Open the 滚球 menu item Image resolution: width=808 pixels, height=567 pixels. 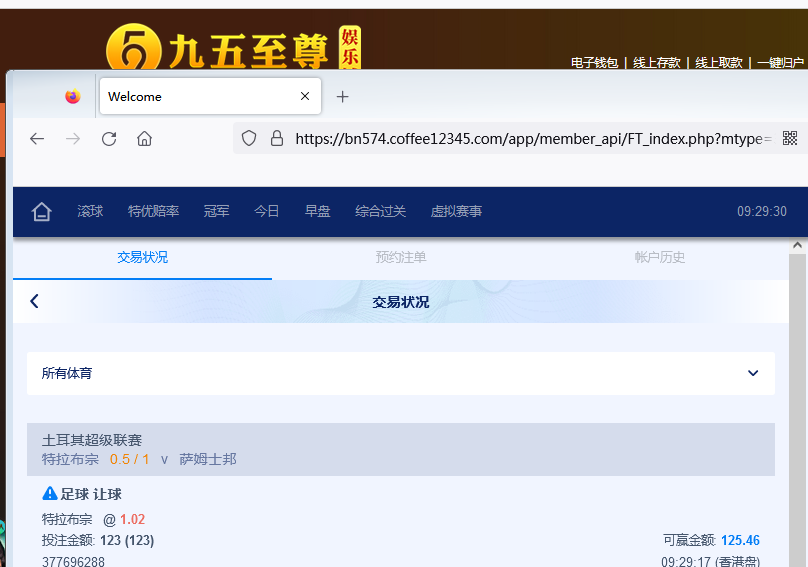(90, 211)
